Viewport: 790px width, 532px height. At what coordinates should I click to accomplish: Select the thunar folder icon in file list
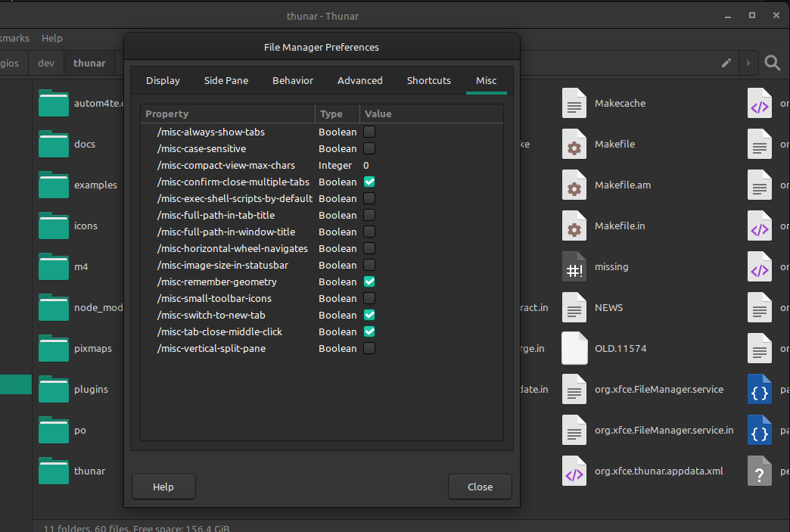point(54,471)
